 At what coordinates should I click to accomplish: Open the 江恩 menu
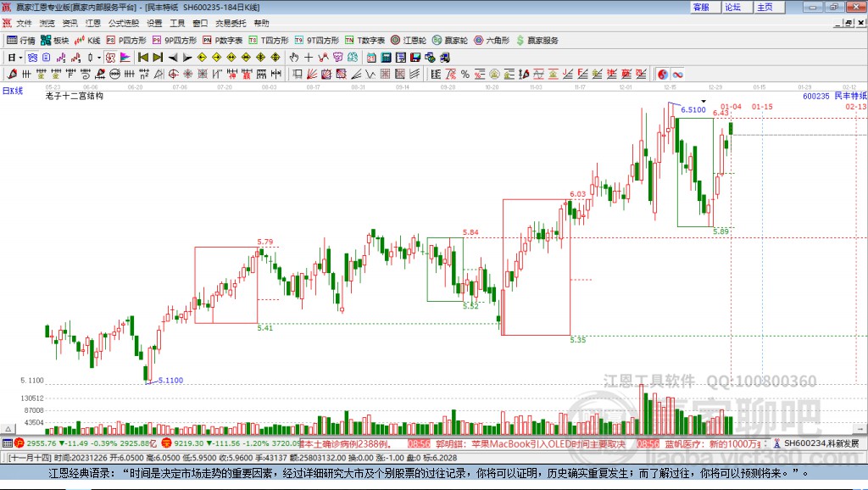[x=93, y=23]
